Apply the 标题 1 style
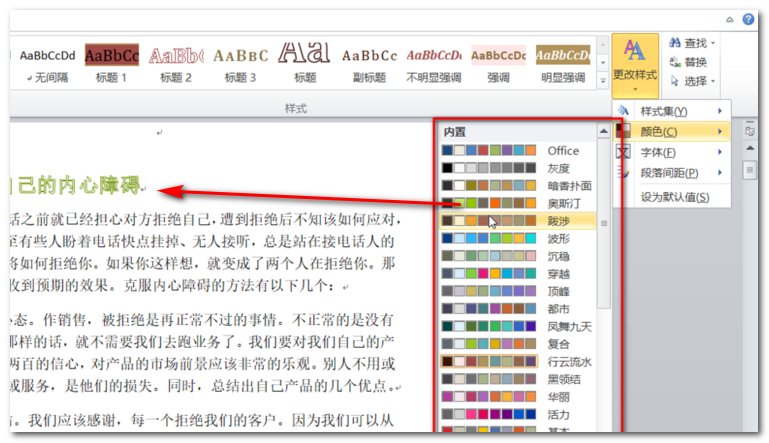Screen dimensions: 769x443 pos(112,64)
